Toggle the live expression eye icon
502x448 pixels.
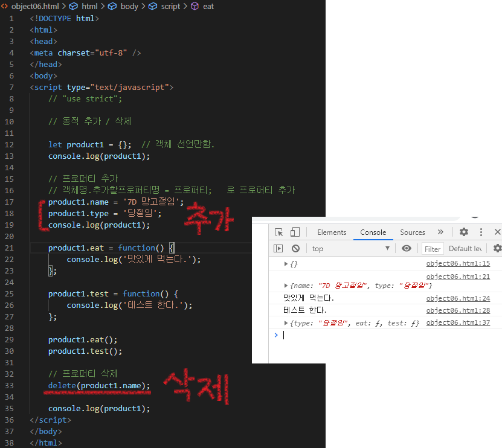point(407,248)
